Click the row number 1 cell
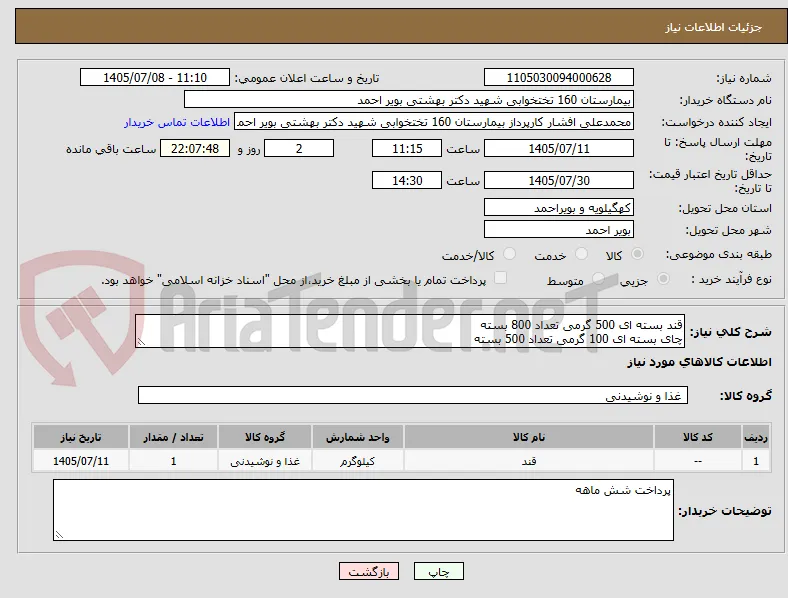The width and height of the screenshot is (788, 598). [756, 461]
